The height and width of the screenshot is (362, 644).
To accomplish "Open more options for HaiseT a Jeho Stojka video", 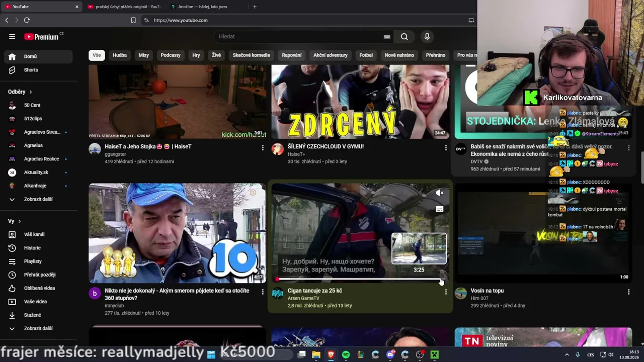I will coord(263,148).
